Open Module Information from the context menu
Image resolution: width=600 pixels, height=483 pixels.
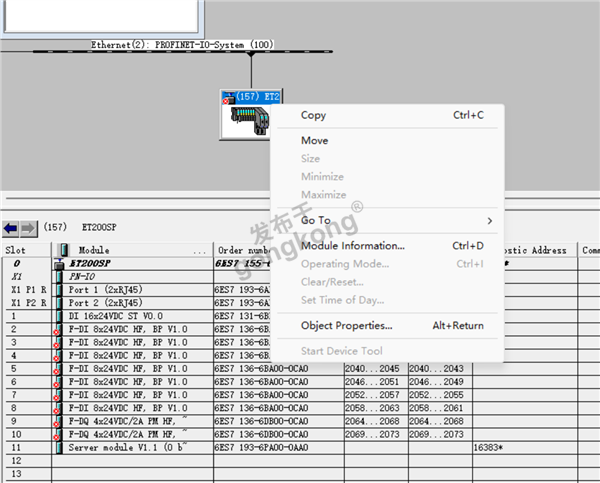(x=387, y=246)
